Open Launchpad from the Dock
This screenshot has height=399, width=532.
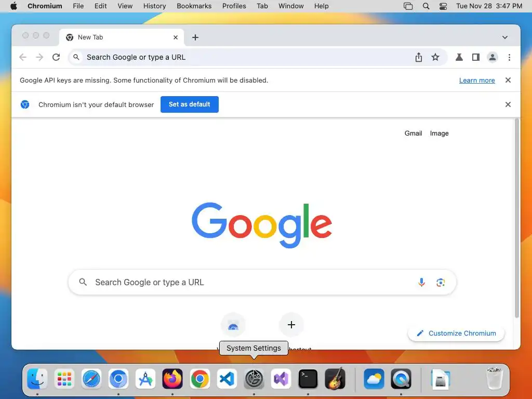(x=64, y=379)
